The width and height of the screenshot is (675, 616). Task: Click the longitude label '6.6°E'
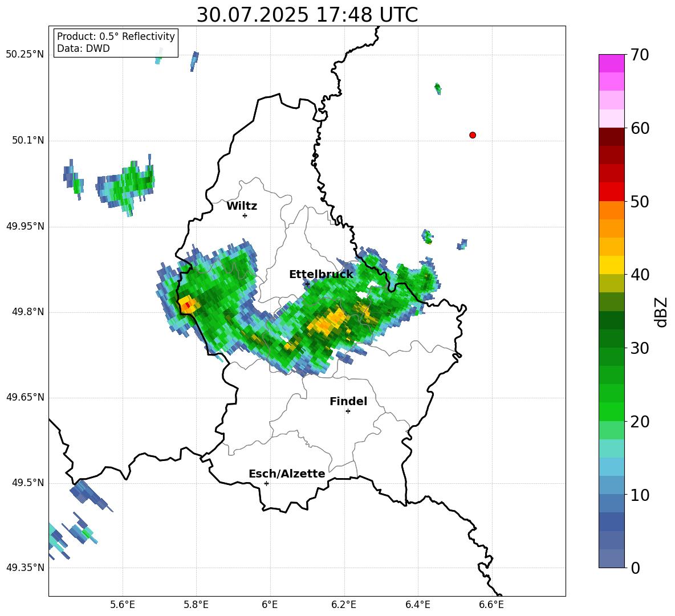click(x=491, y=605)
